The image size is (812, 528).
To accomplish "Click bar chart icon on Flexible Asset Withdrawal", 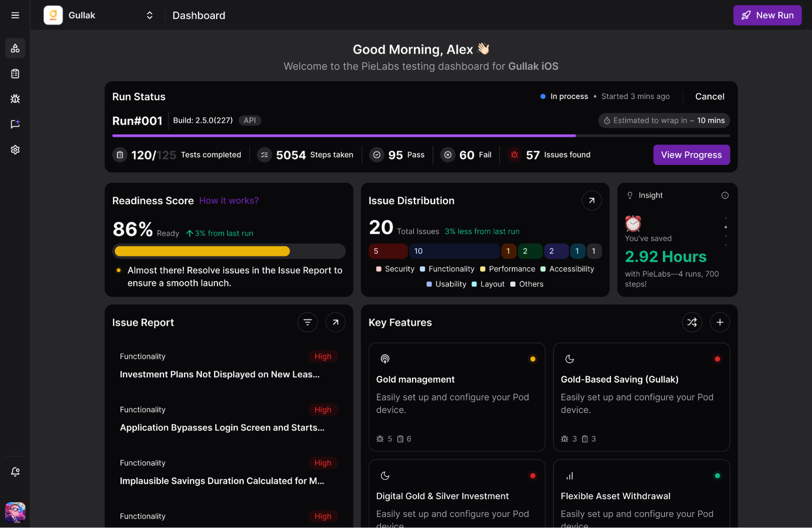I will coord(569,476).
